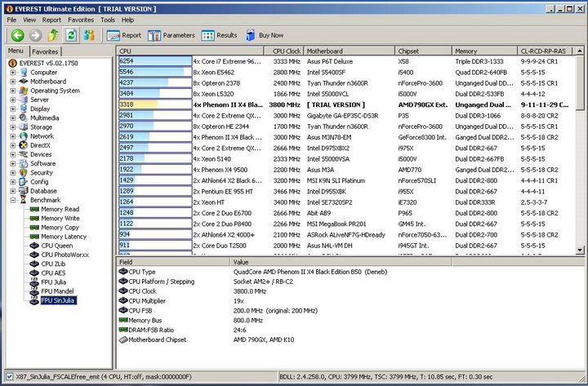This screenshot has height=386, width=588.
Task: Click the Up level arrow icon
Action: coord(53,35)
